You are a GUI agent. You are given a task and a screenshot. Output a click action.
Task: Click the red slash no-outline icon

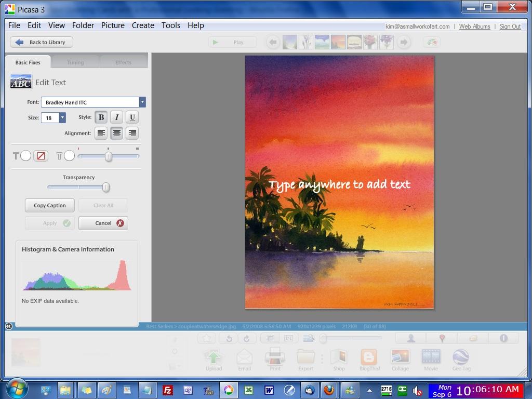(x=41, y=156)
